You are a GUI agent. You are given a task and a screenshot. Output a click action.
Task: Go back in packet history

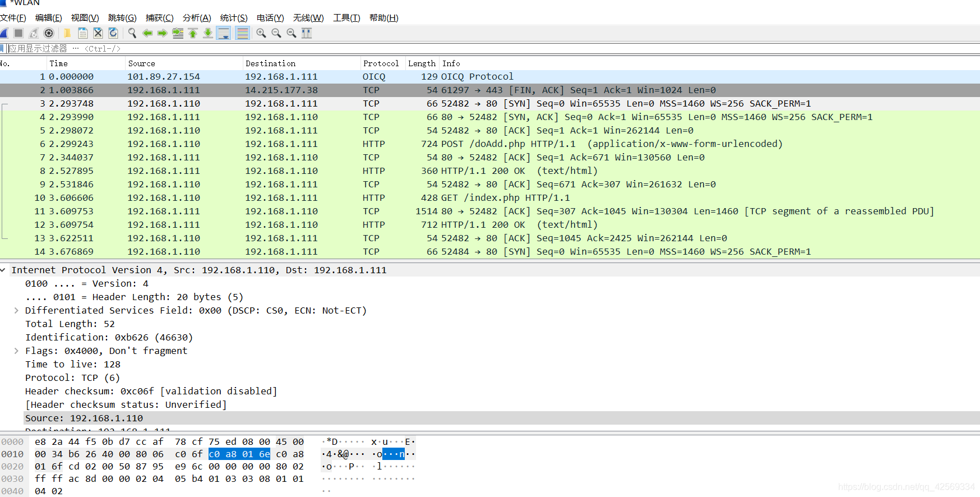[147, 33]
